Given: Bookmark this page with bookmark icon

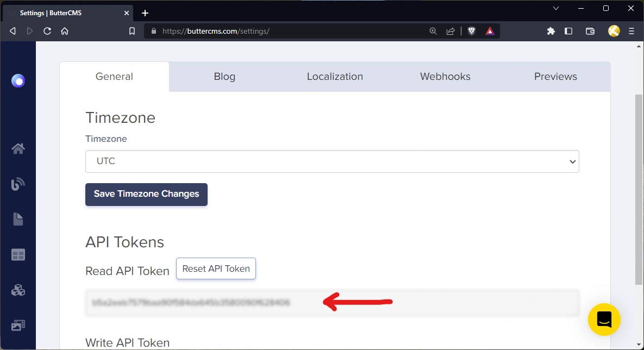Looking at the screenshot, I should (x=132, y=31).
